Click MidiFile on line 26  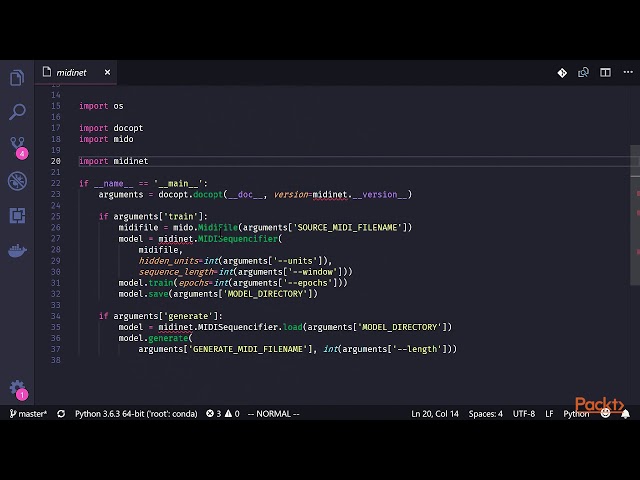[218, 228]
